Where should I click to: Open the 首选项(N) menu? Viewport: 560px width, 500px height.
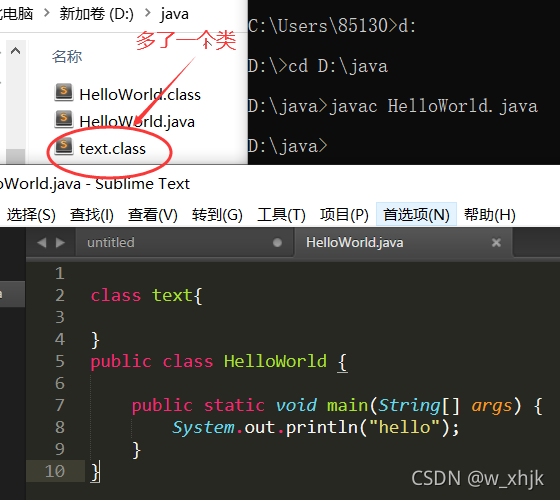click(416, 214)
